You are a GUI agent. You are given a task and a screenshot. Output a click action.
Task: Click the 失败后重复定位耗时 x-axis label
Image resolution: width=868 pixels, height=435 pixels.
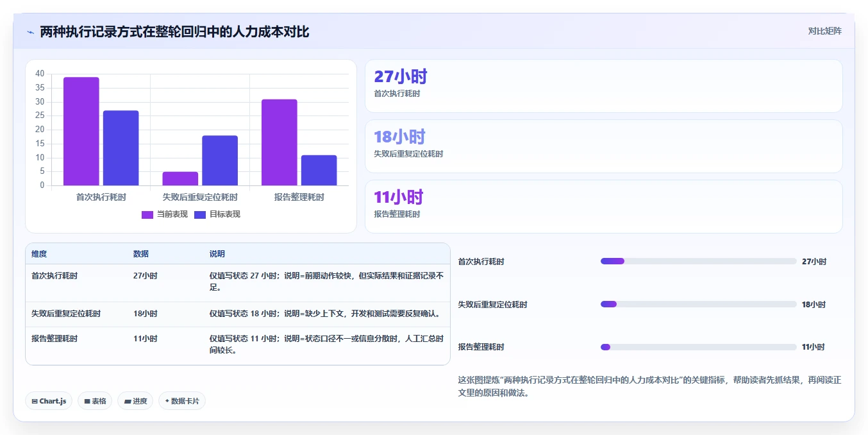(x=200, y=197)
